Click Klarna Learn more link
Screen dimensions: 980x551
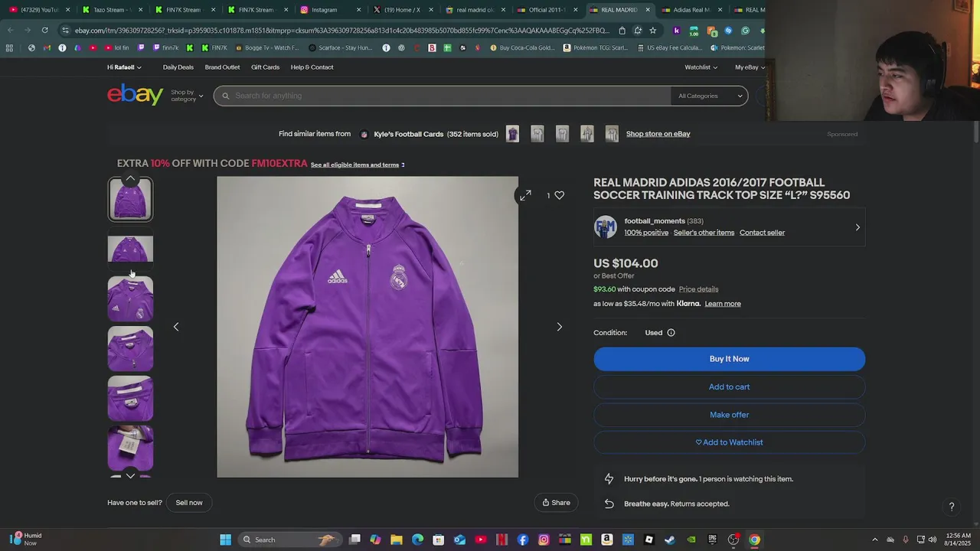click(x=723, y=304)
